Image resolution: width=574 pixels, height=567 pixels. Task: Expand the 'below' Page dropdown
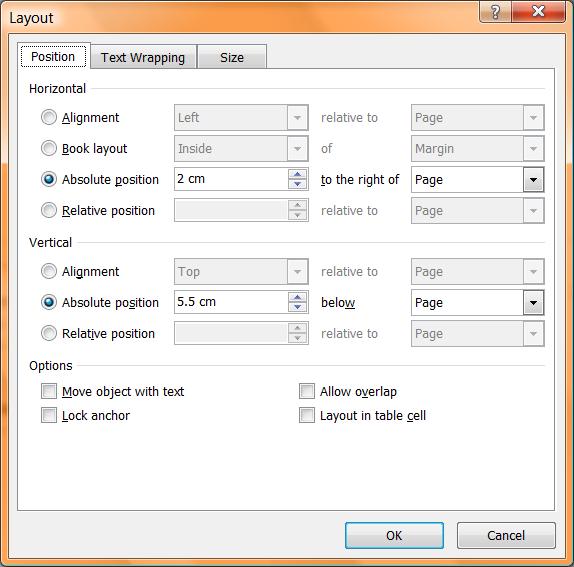coord(478,303)
